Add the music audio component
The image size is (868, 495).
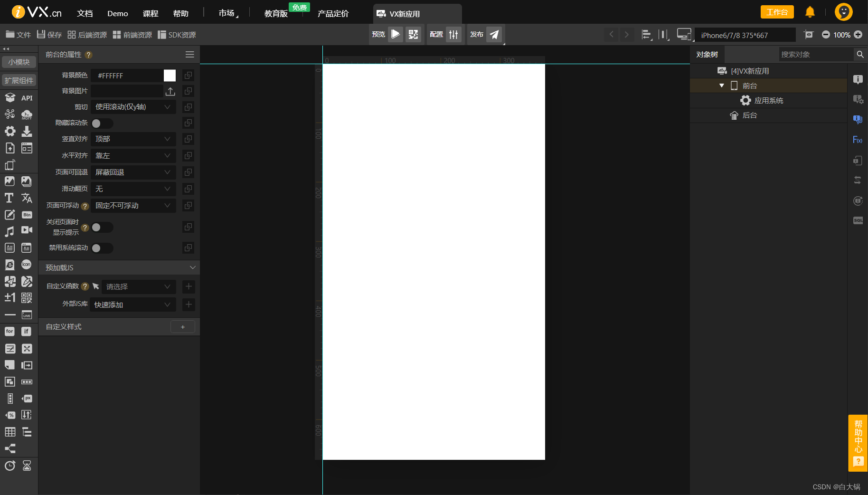pos(9,231)
